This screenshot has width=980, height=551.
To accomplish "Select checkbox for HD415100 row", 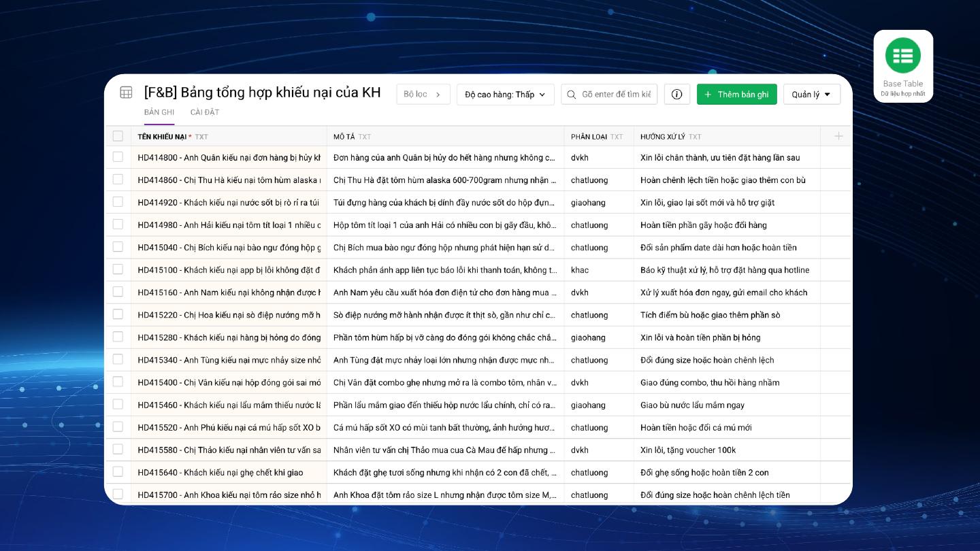I will pyautogui.click(x=118, y=269).
